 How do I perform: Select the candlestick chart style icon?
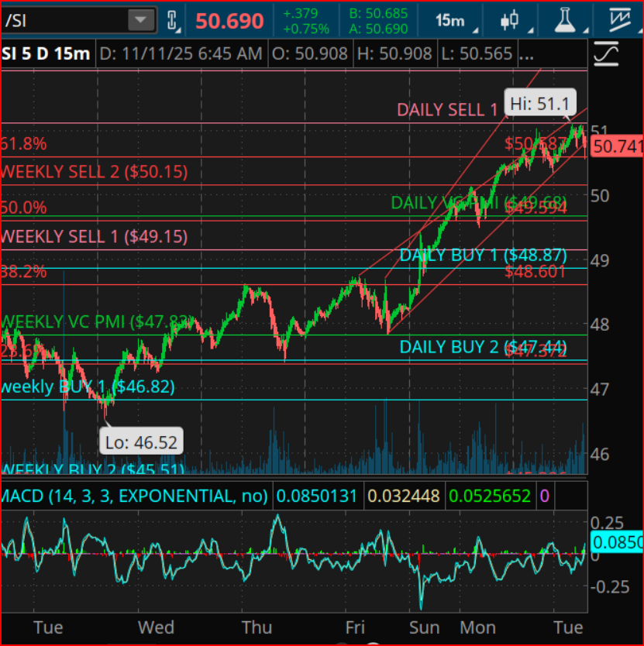coord(510,19)
